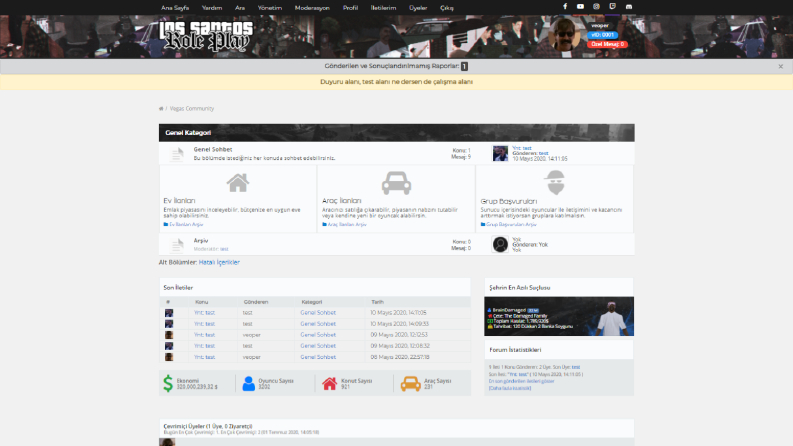Open the Ana Sayfa menu item
Screen dimensions: 793x446
point(175,8)
